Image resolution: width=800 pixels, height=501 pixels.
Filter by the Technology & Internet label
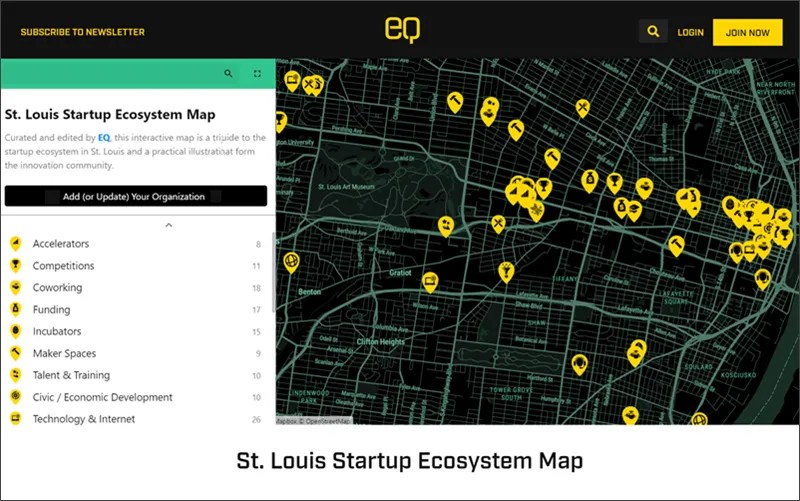click(84, 419)
